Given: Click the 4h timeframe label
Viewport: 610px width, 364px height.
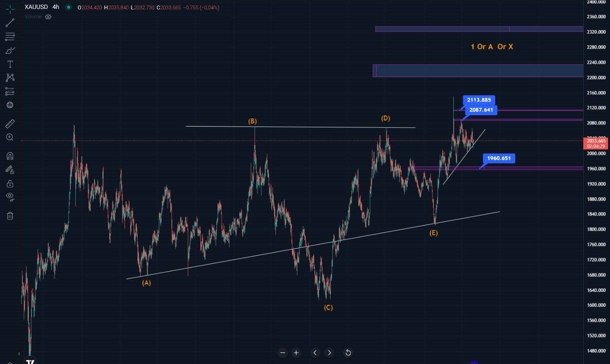Looking at the screenshot, I should coord(56,7).
